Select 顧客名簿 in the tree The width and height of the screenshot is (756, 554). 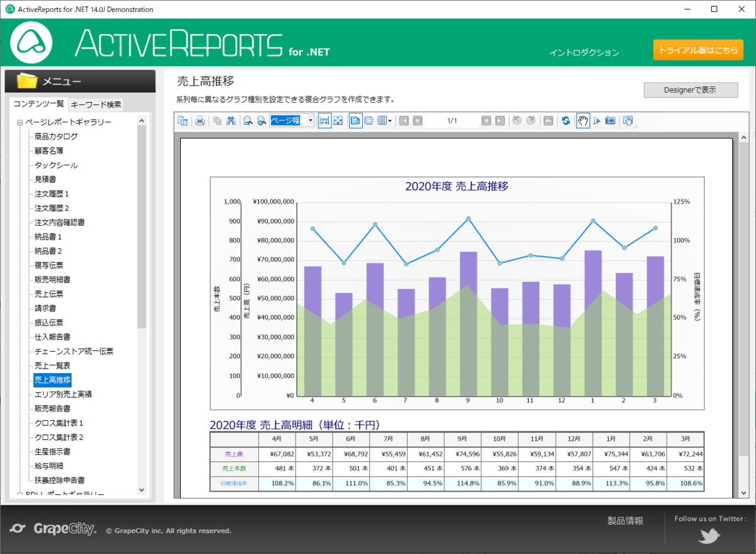(49, 151)
